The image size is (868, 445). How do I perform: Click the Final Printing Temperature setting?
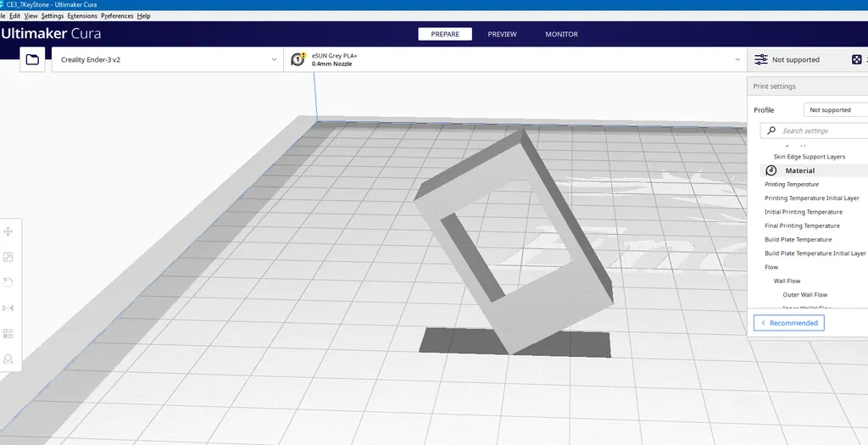[802, 225]
